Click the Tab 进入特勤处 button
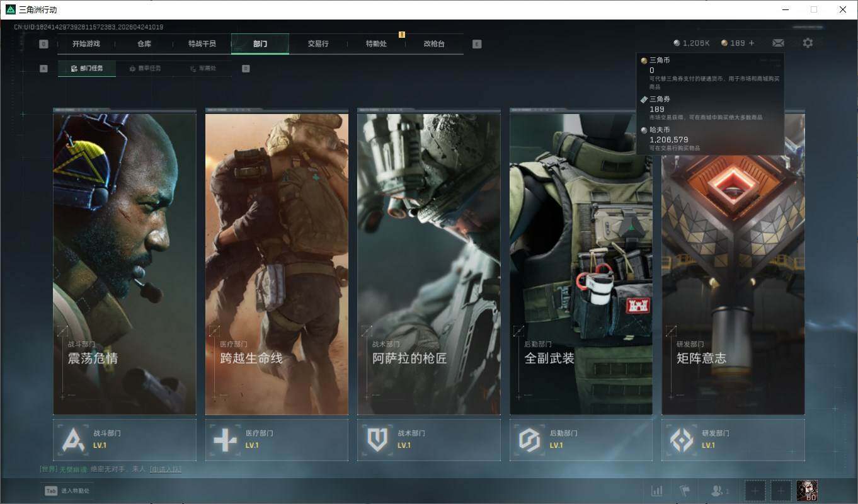The height and width of the screenshot is (504, 858). tap(67, 491)
